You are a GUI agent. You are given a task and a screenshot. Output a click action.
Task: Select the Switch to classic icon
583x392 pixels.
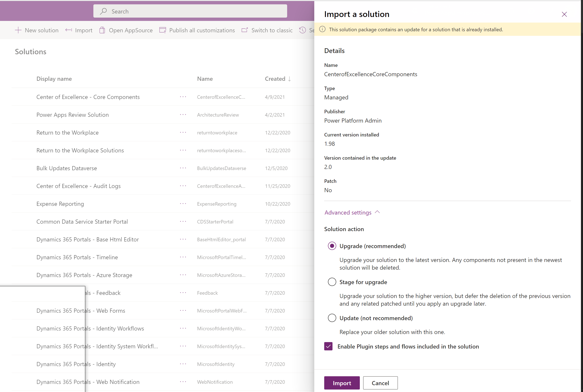[x=245, y=30]
